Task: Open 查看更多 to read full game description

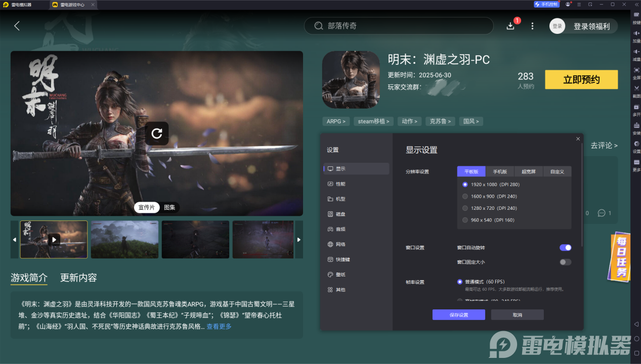Action: [219, 326]
